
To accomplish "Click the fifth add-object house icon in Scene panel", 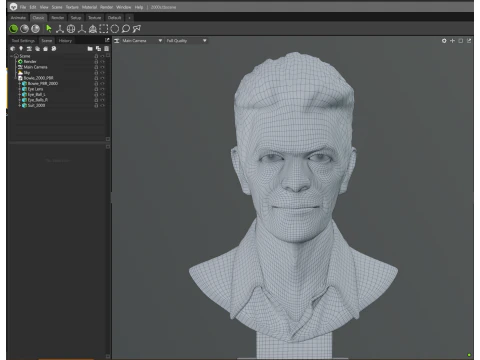I will coord(46,49).
